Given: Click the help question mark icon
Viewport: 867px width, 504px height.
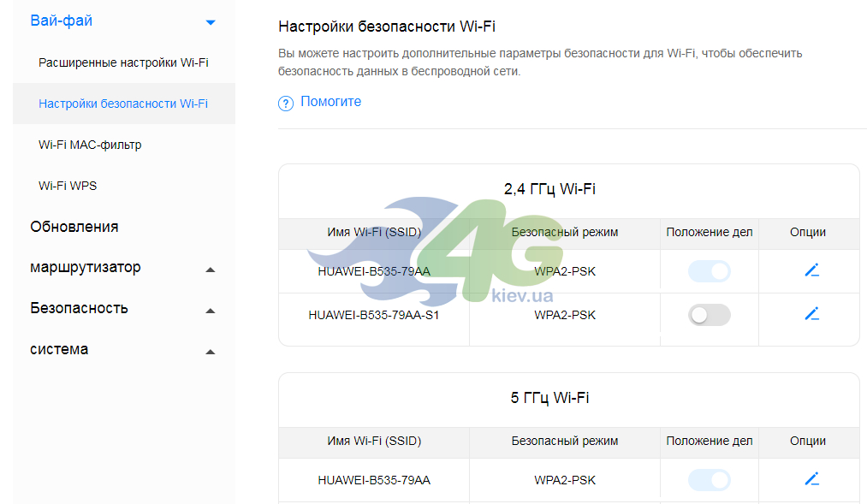Looking at the screenshot, I should 285,104.
